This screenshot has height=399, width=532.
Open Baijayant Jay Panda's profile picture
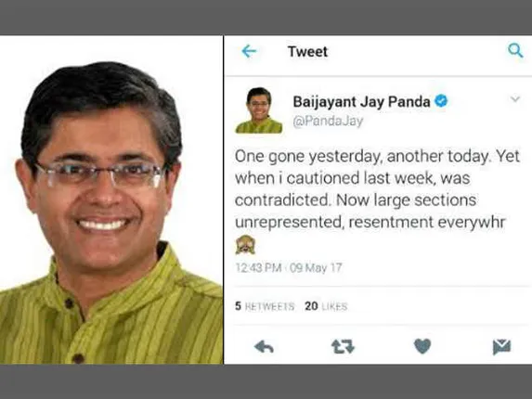click(x=259, y=110)
